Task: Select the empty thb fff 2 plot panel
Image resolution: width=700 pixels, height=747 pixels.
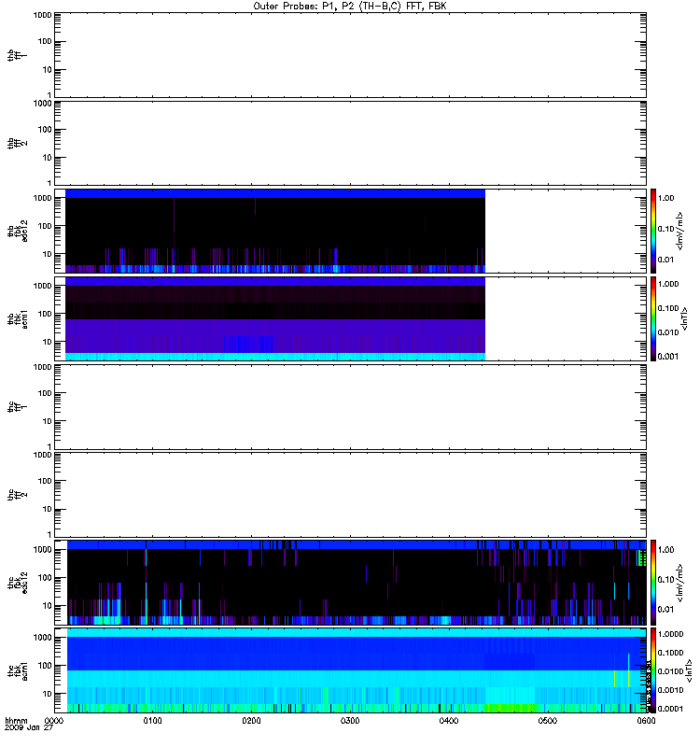Action: [351, 143]
